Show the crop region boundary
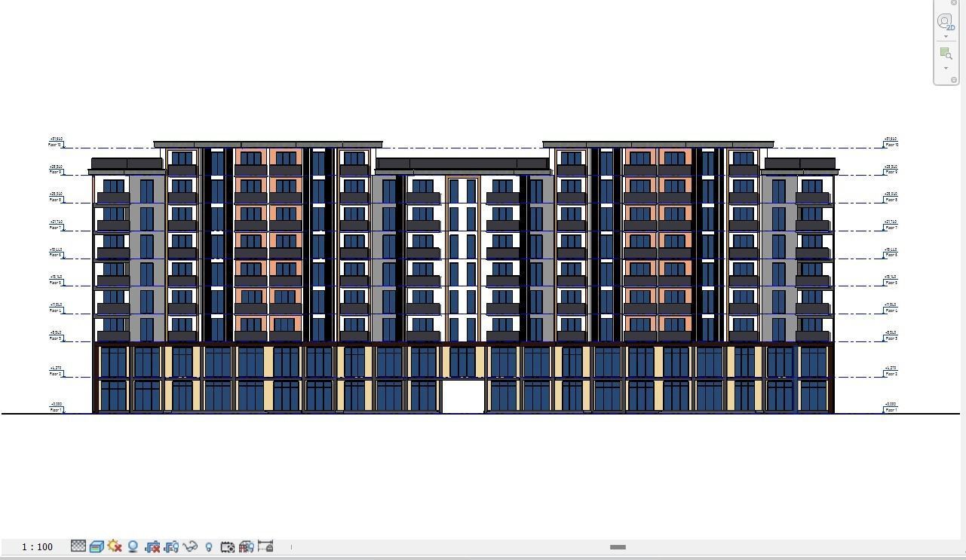 click(x=171, y=546)
